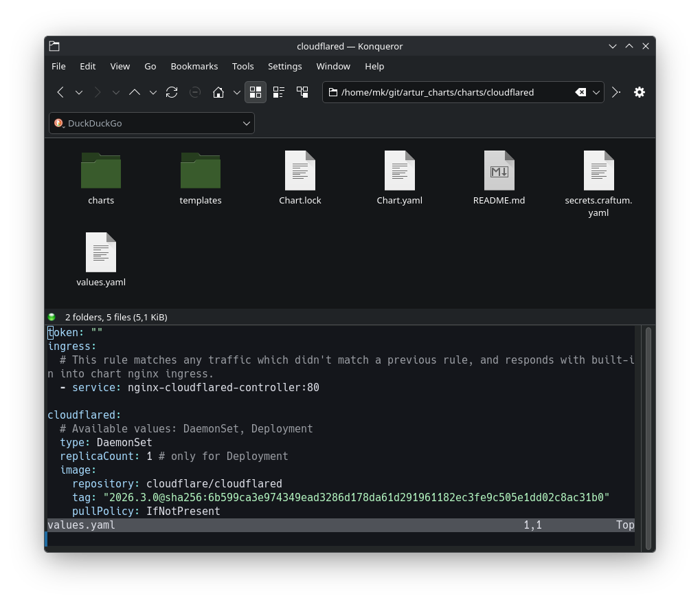Open the forward history dropdown arrow
700x605 pixels.
click(116, 93)
